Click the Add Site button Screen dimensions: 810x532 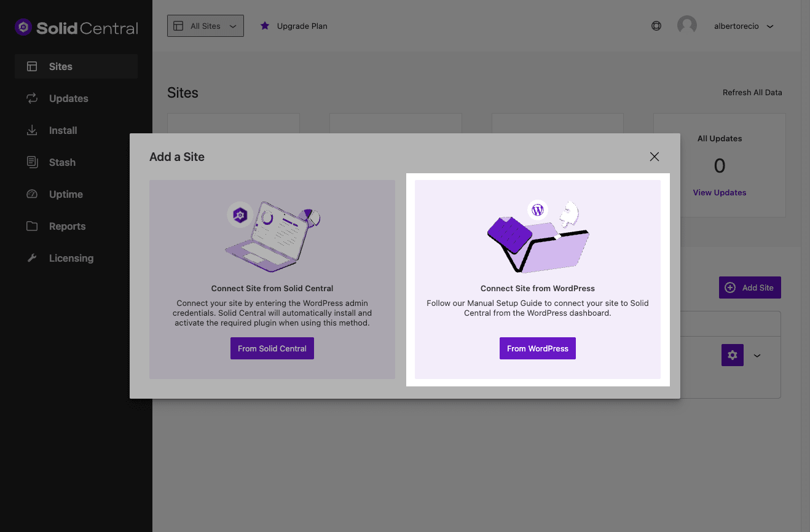coord(750,288)
